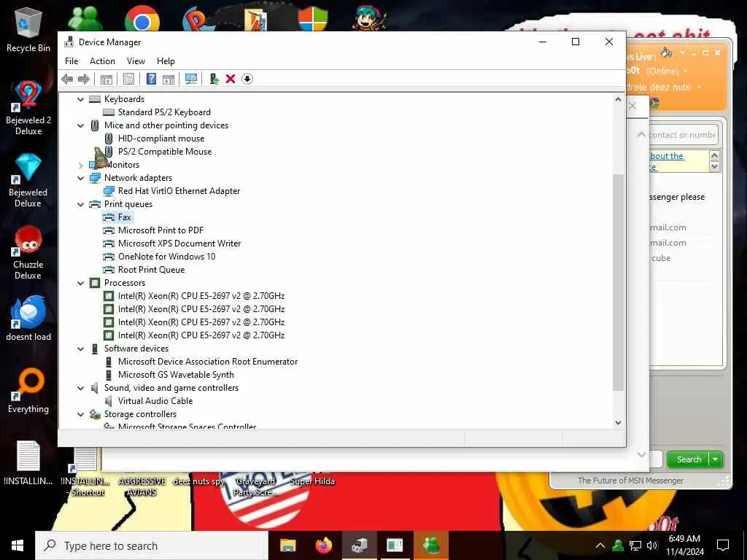Open Chuzzle Deluxe desktop shortcut
This screenshot has width=747, height=560.
(28, 253)
